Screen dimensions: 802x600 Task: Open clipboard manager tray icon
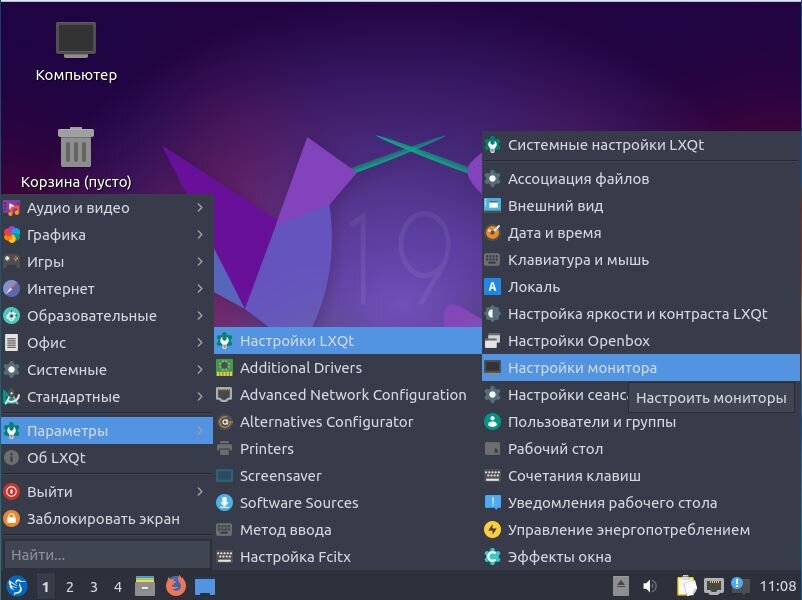pos(686,586)
